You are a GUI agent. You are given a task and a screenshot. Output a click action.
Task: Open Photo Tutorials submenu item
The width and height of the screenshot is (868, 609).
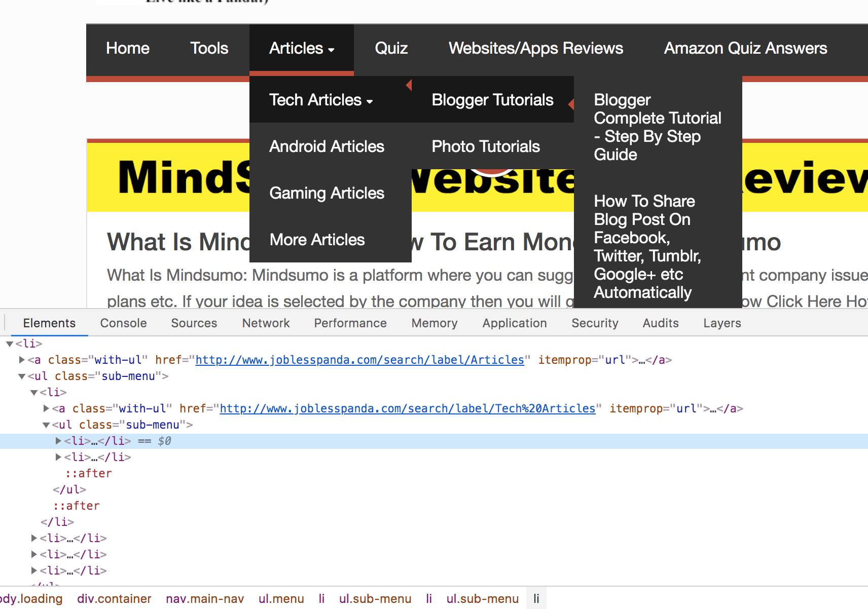(486, 146)
